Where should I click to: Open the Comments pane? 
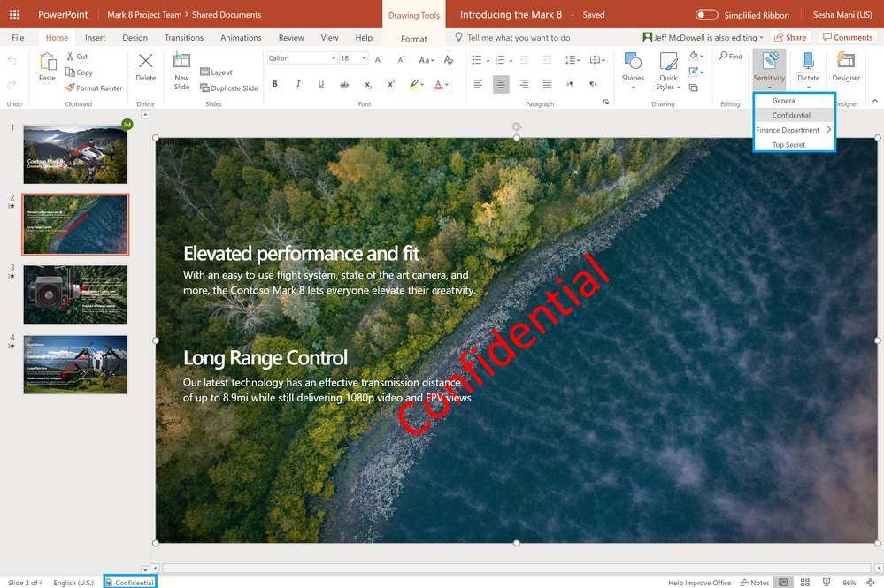click(x=847, y=38)
